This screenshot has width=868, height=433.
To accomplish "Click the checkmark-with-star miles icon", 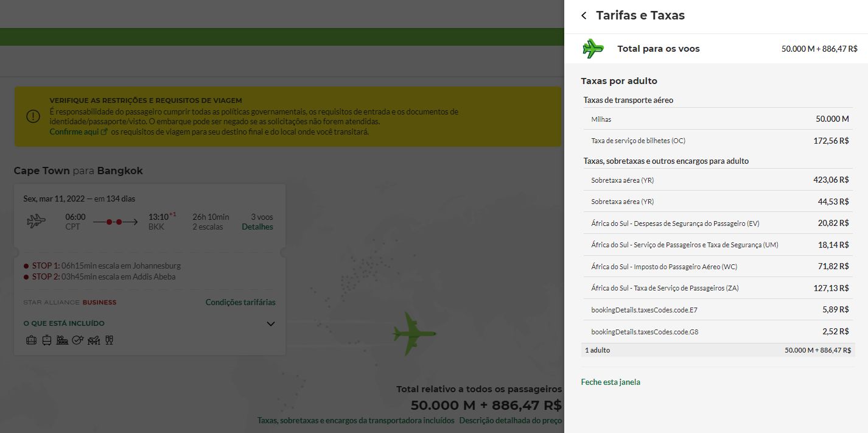I will (77, 340).
